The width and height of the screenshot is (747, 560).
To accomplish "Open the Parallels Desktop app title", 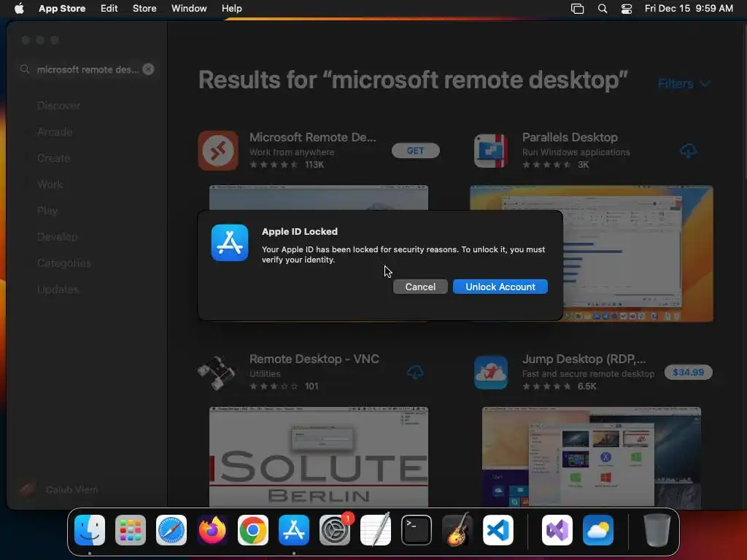I will [570, 137].
